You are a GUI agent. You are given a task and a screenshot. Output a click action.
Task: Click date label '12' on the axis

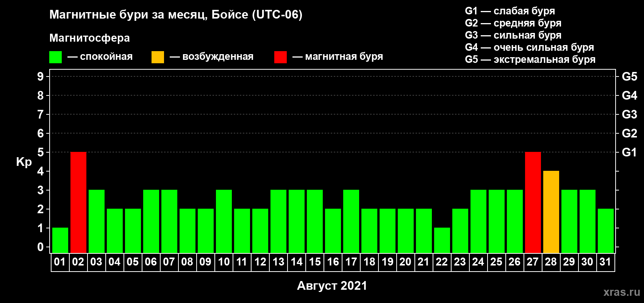coord(260,262)
